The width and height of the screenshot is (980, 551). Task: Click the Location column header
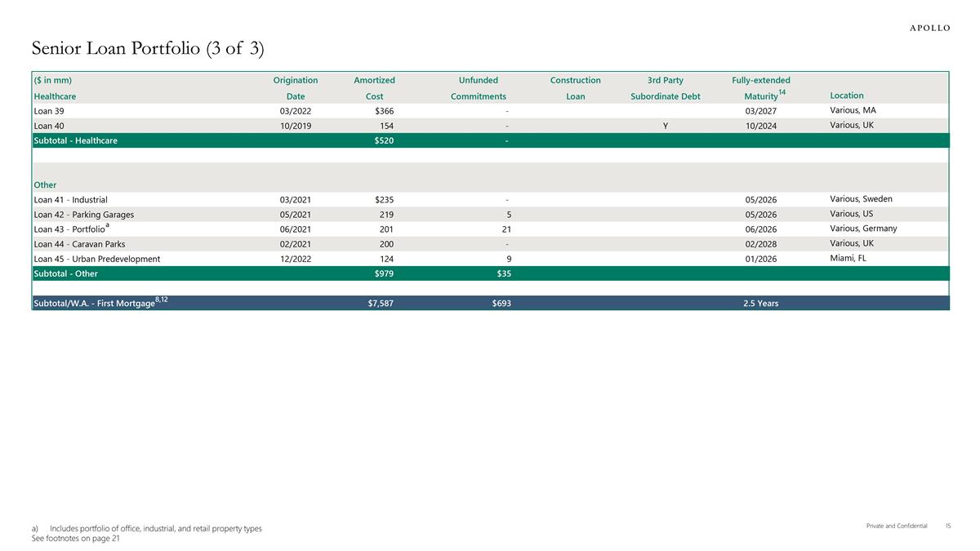click(x=846, y=96)
